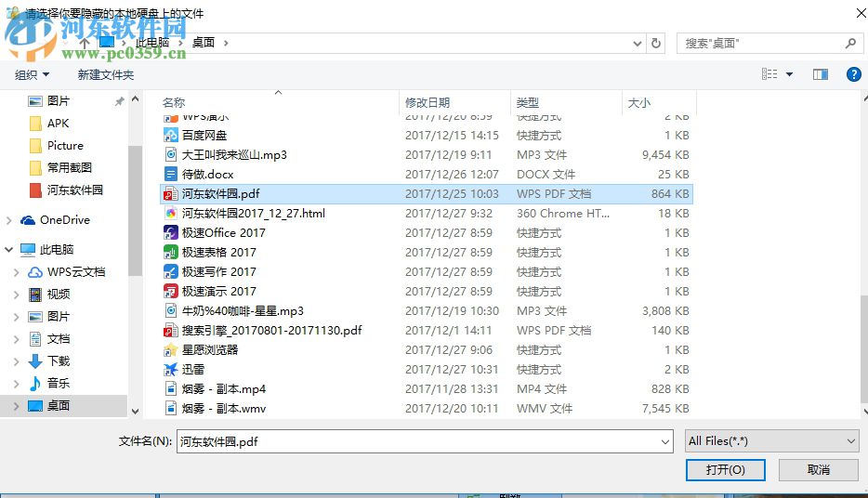
Task: Select the Picture folder in sidebar
Action: pyautogui.click(x=58, y=146)
